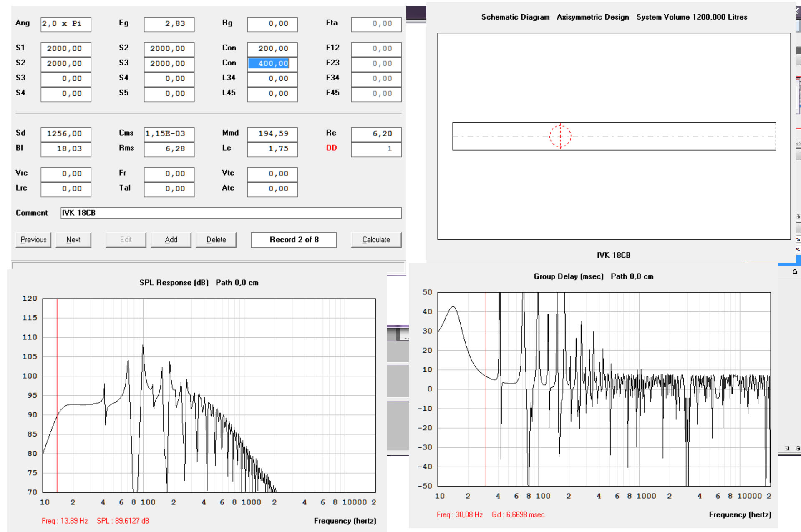Click the Fta value field
This screenshot has height=532, width=801.
pyautogui.click(x=376, y=24)
